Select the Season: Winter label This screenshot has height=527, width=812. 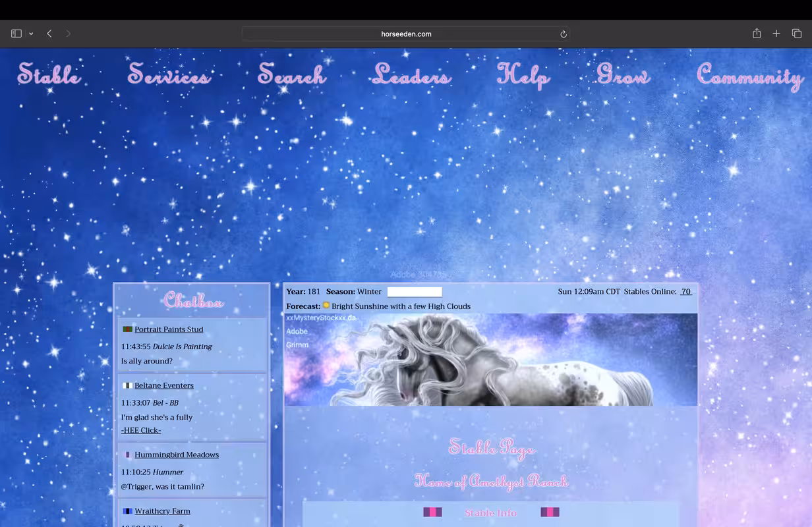(x=354, y=291)
